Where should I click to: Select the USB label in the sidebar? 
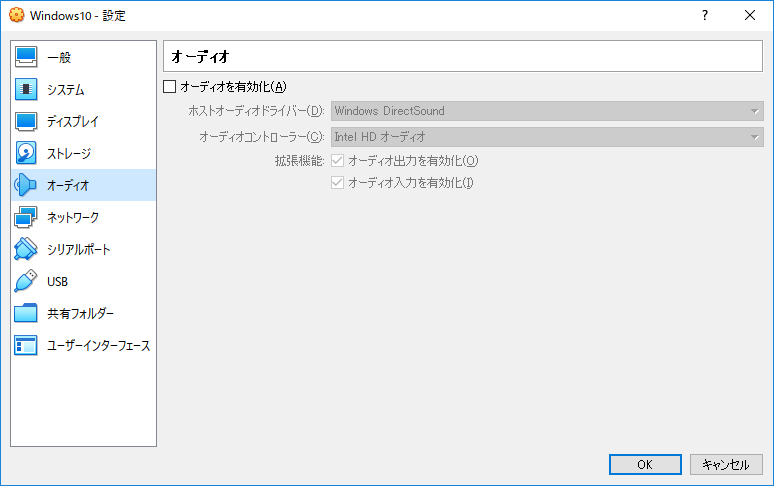[x=57, y=281]
